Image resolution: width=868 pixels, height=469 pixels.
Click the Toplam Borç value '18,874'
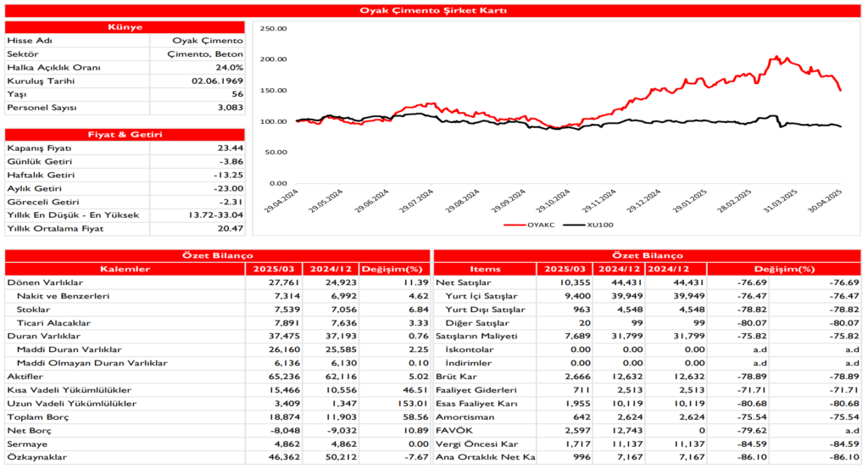[285, 417]
